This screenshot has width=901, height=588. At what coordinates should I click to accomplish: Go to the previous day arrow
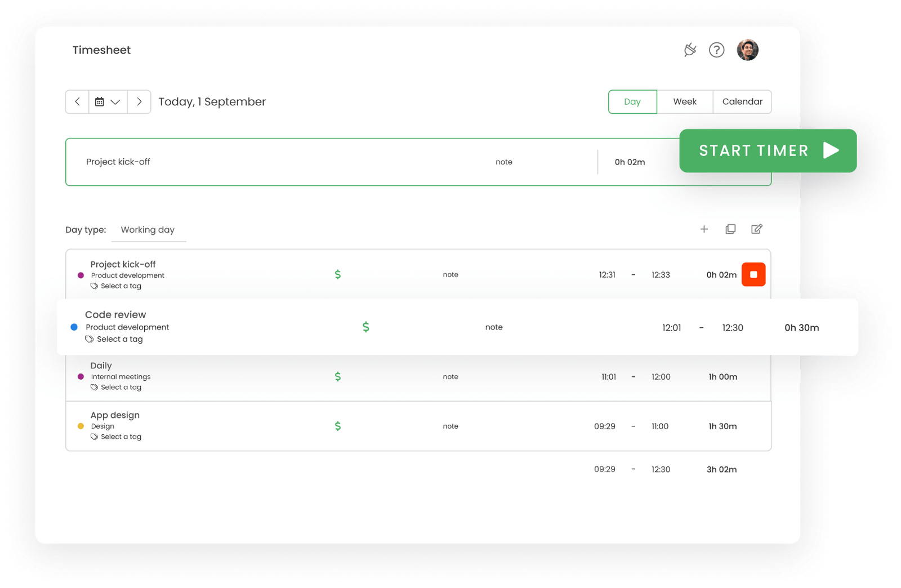tap(77, 102)
